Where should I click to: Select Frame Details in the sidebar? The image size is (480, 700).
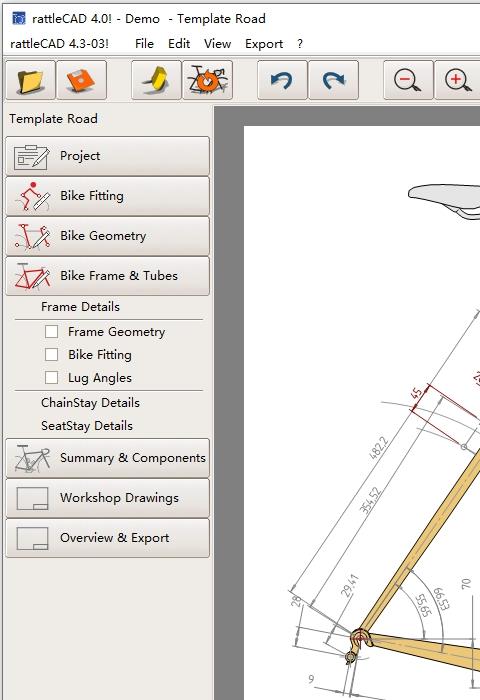coord(80,307)
